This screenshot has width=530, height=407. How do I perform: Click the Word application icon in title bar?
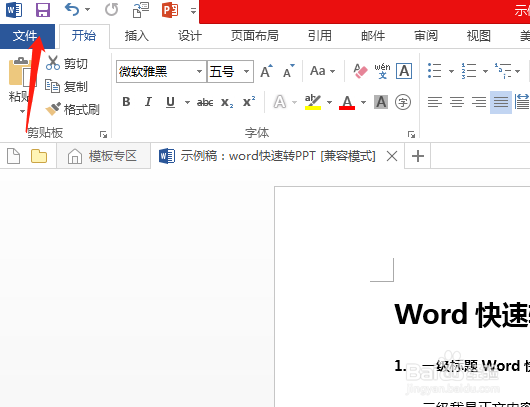(x=14, y=9)
